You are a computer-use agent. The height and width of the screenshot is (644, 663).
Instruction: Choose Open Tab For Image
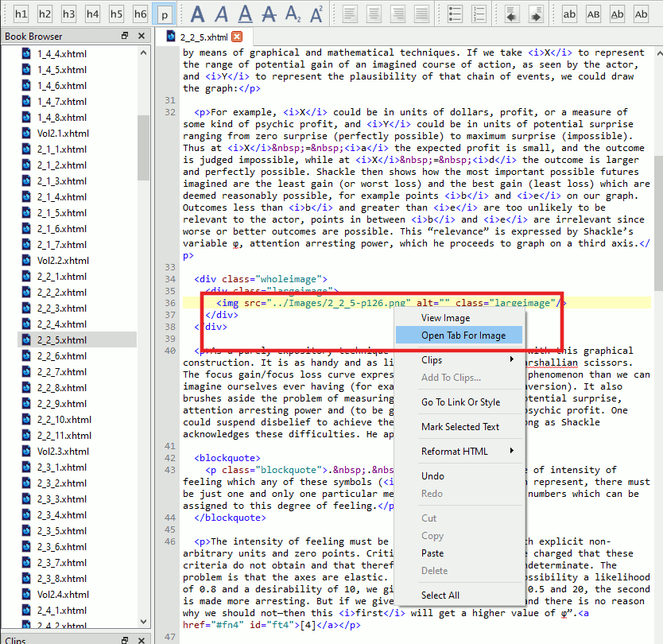click(x=463, y=336)
